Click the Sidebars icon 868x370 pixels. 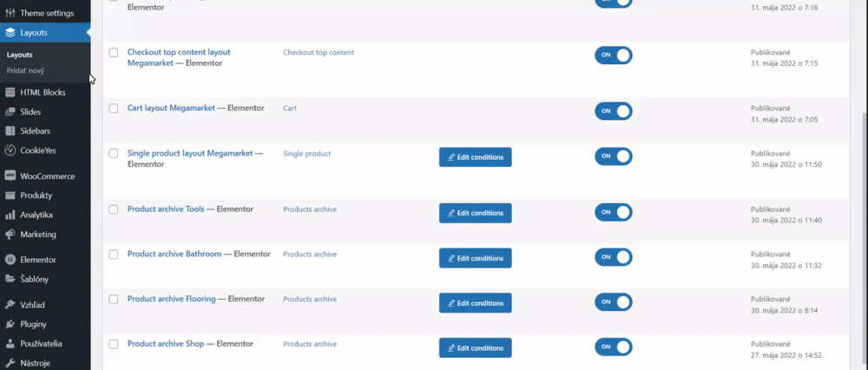pyautogui.click(x=10, y=131)
